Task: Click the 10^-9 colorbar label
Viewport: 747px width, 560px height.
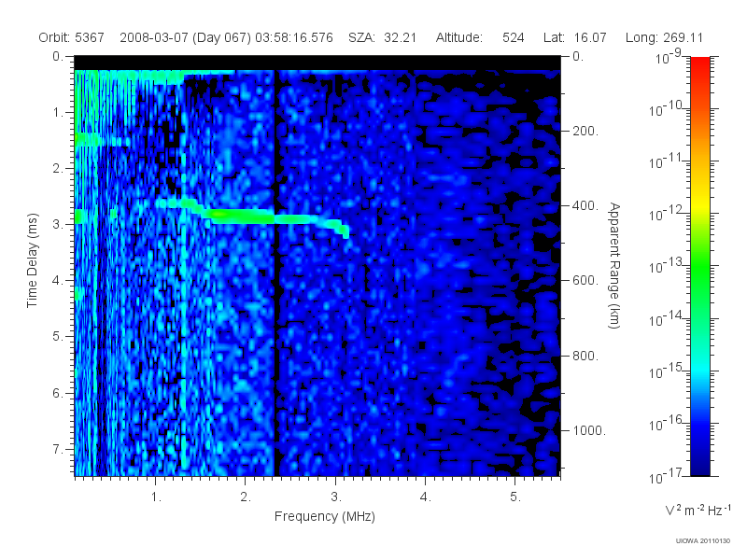Action: (669, 57)
